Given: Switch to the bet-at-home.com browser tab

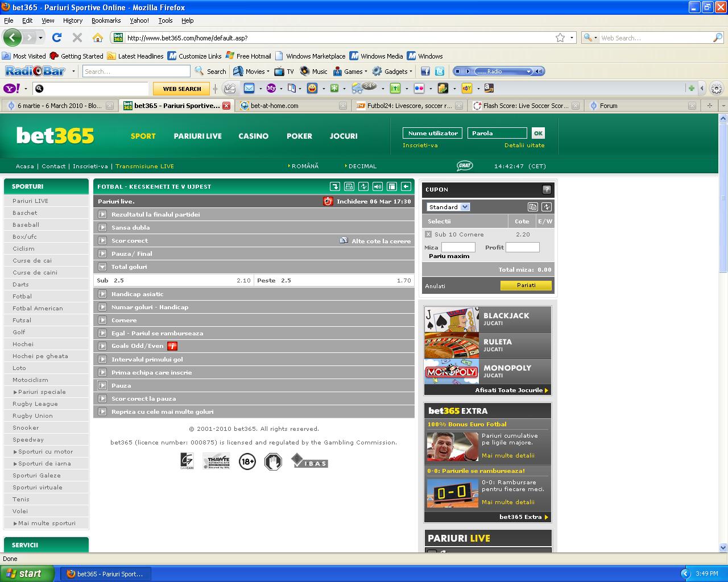Looking at the screenshot, I should [x=292, y=106].
